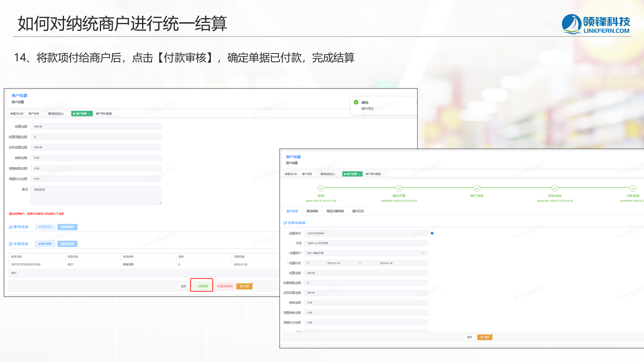Click the LINKFERN company logo

[596, 25]
